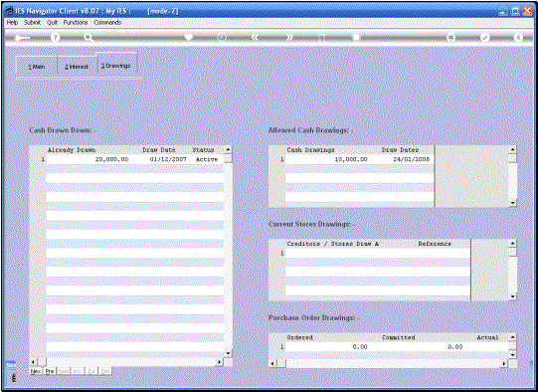Click first row of Creditors / Stores Draw

[x=378, y=253]
